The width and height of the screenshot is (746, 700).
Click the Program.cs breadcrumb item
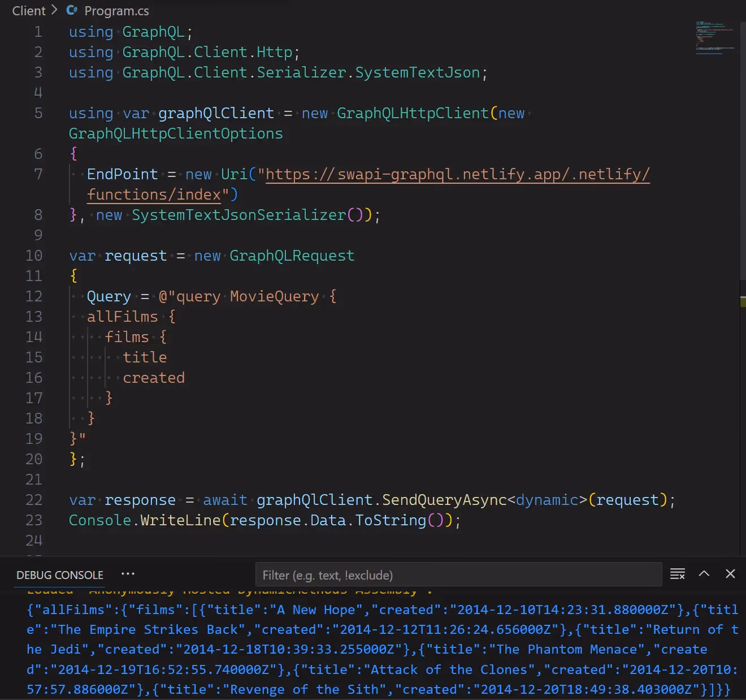(116, 10)
